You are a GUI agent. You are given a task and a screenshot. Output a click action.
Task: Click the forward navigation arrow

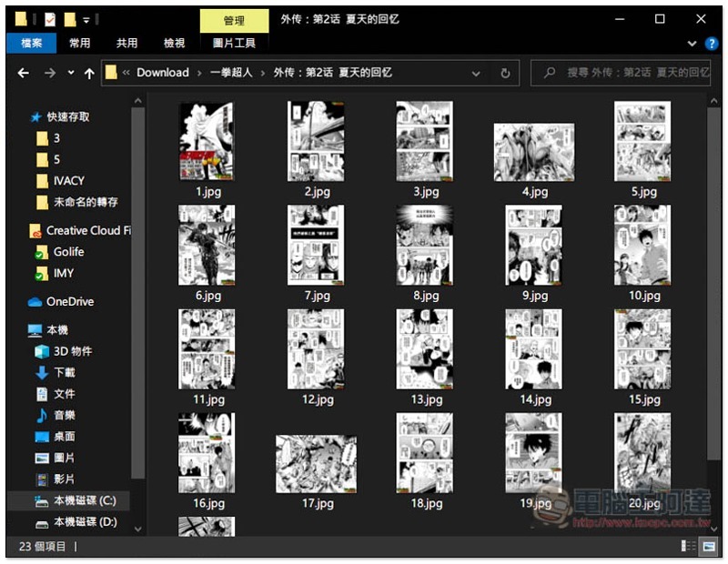[x=50, y=73]
